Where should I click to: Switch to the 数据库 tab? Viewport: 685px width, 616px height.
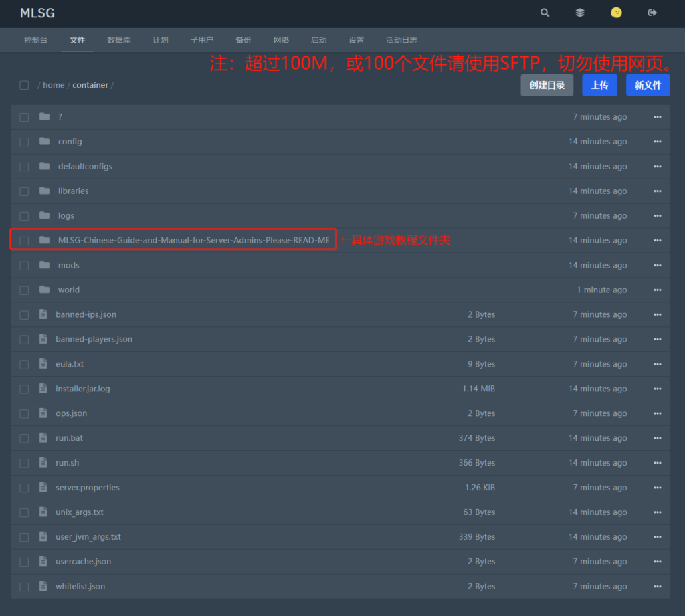pyautogui.click(x=118, y=40)
